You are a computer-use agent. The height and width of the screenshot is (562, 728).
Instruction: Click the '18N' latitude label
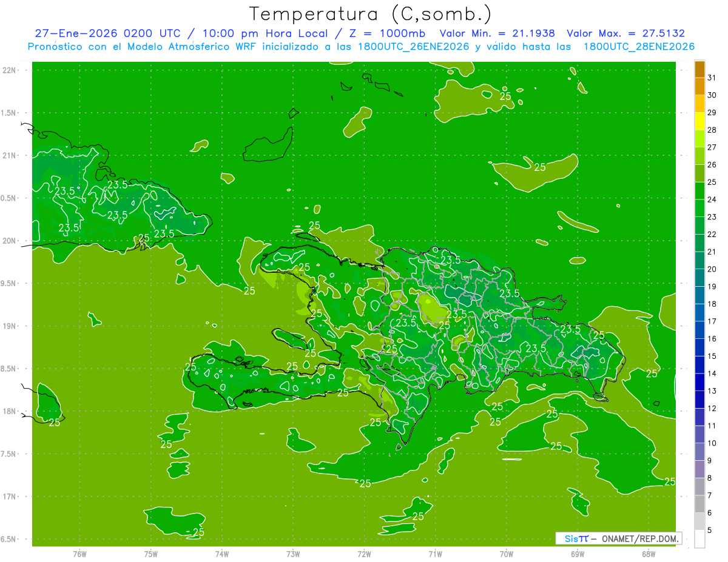click(x=10, y=411)
